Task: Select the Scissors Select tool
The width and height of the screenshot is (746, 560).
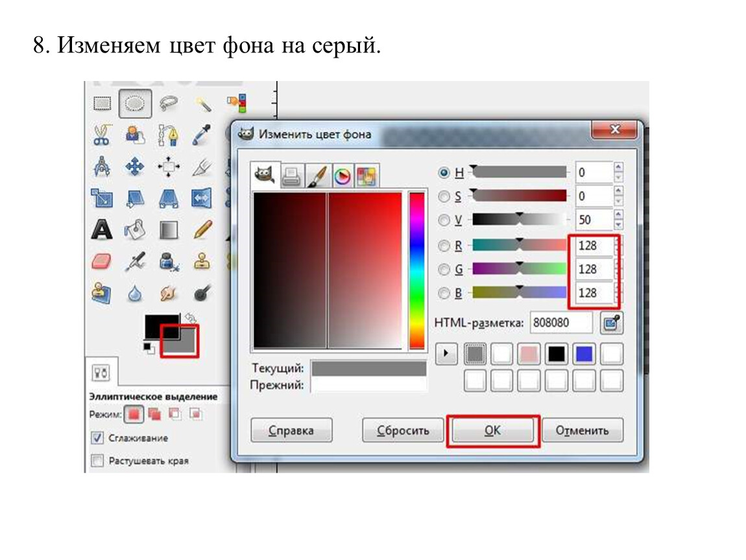Action: (x=102, y=135)
